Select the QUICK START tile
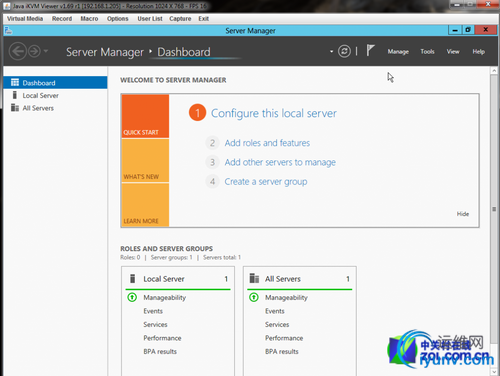This screenshot has width=500, height=376. tap(145, 116)
